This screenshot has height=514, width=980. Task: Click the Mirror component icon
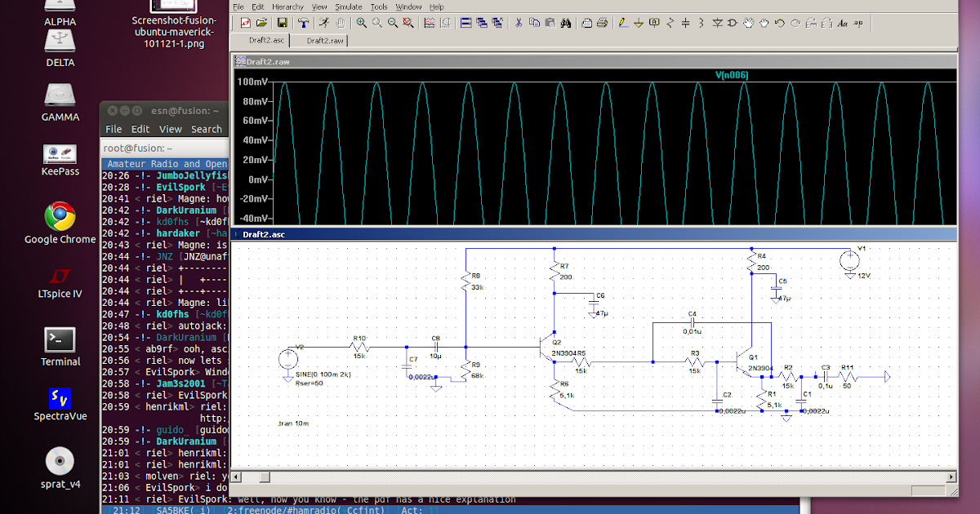click(x=827, y=23)
